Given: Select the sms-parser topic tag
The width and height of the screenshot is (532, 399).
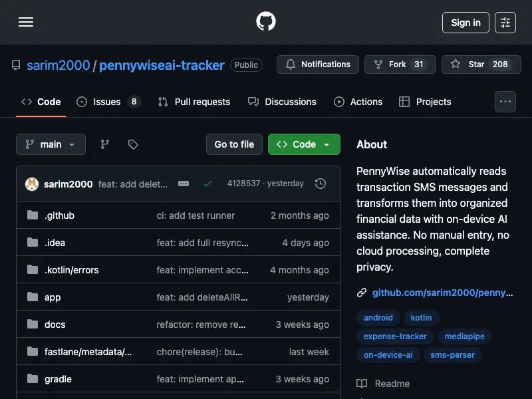Looking at the screenshot, I should coord(452,355).
